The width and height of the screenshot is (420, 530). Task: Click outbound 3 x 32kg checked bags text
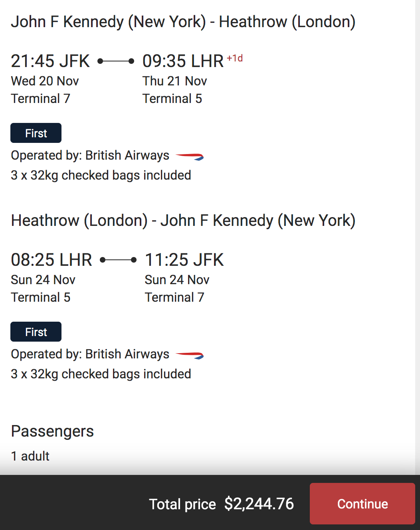pyautogui.click(x=101, y=175)
